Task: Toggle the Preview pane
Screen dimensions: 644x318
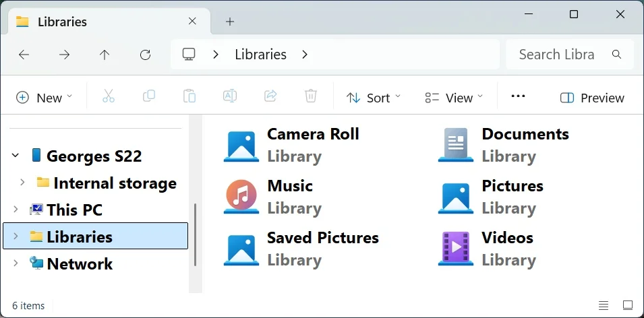Action: pos(592,98)
